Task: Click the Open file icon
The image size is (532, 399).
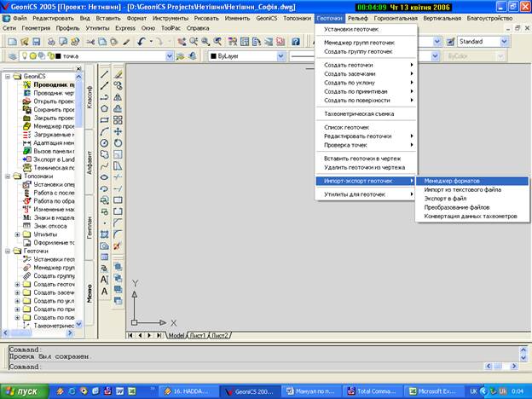Action: [x=25, y=42]
